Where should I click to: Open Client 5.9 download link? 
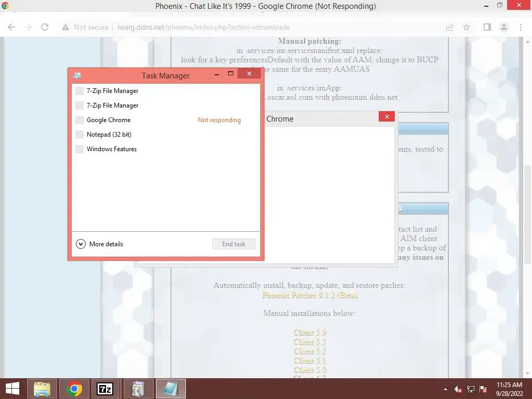tap(310, 332)
